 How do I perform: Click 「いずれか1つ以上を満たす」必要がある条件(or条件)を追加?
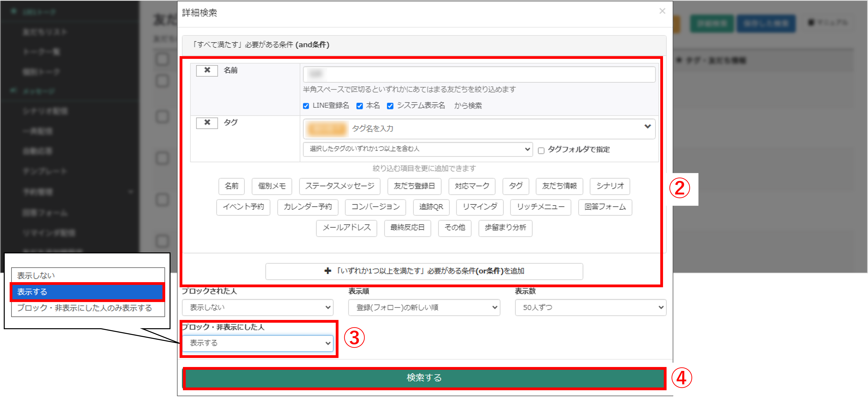424,271
